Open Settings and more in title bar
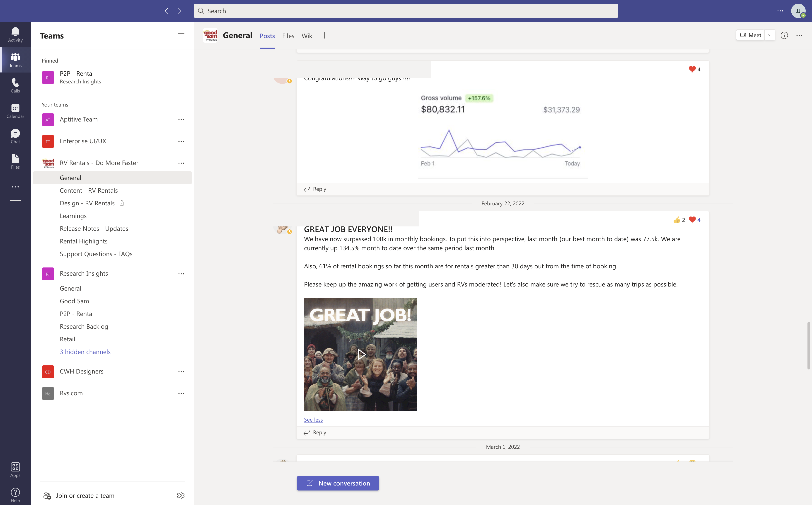This screenshot has width=812, height=505. (780, 11)
